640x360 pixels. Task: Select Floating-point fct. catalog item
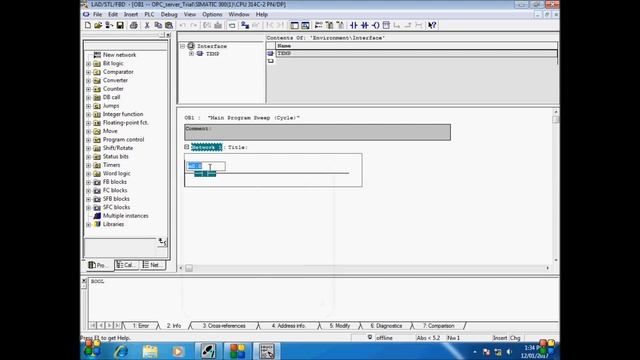125,122
